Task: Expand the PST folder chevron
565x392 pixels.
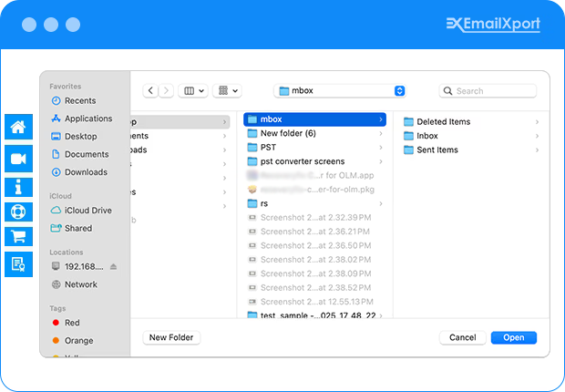Action: [x=381, y=148]
